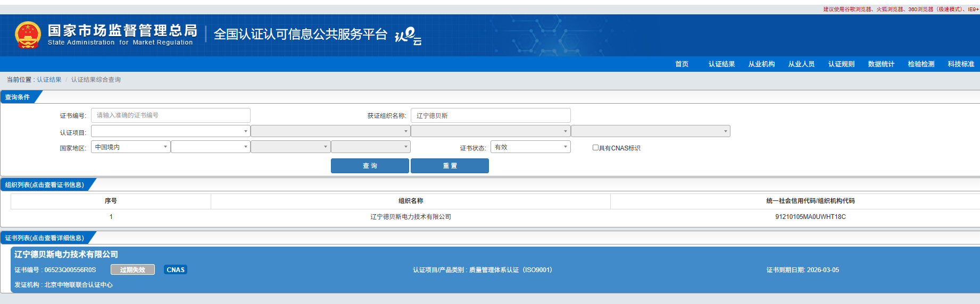Viewport: 980px width, 304px height.
Task: Open the 首页 navigation menu item
Action: tap(682, 64)
